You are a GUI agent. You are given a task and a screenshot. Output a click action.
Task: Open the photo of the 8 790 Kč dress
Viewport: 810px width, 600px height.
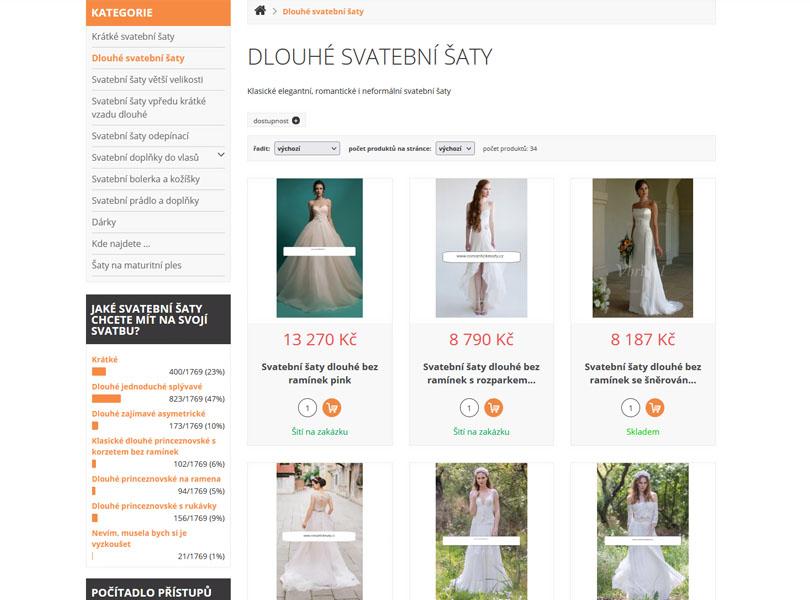coord(481,248)
